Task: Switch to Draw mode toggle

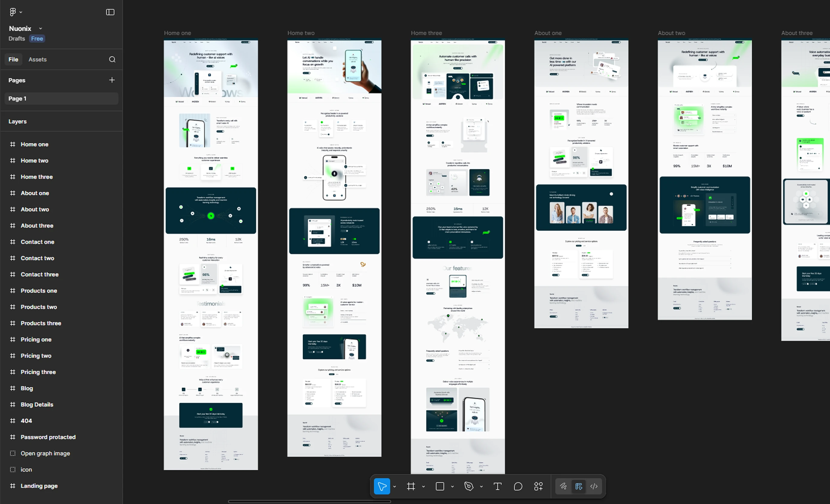Action: [563, 486]
